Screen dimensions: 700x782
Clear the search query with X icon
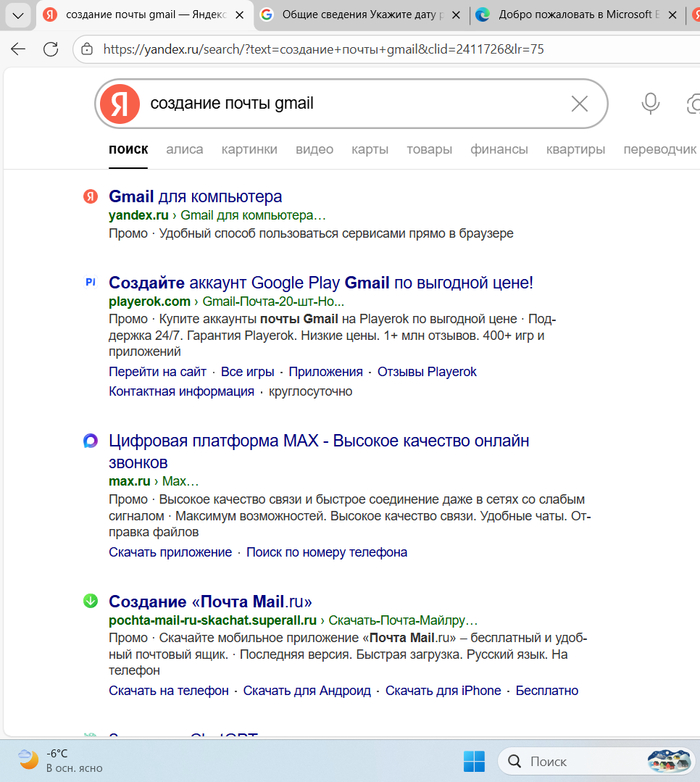(579, 104)
